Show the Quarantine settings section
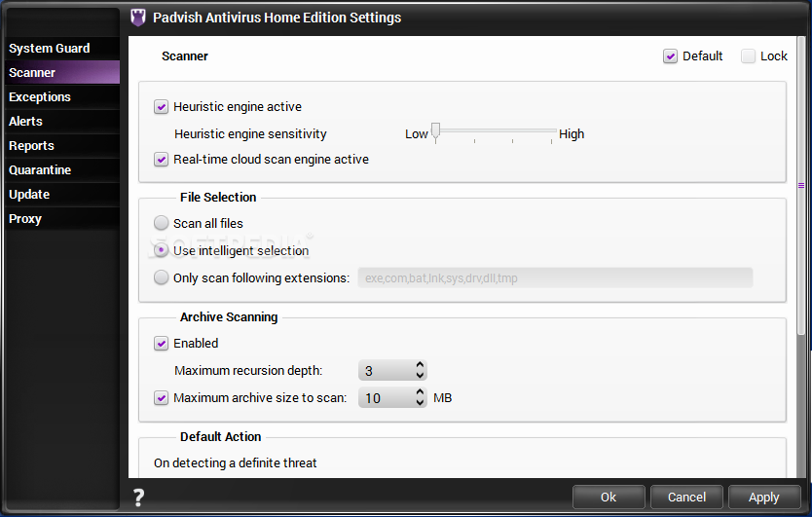 (x=62, y=170)
